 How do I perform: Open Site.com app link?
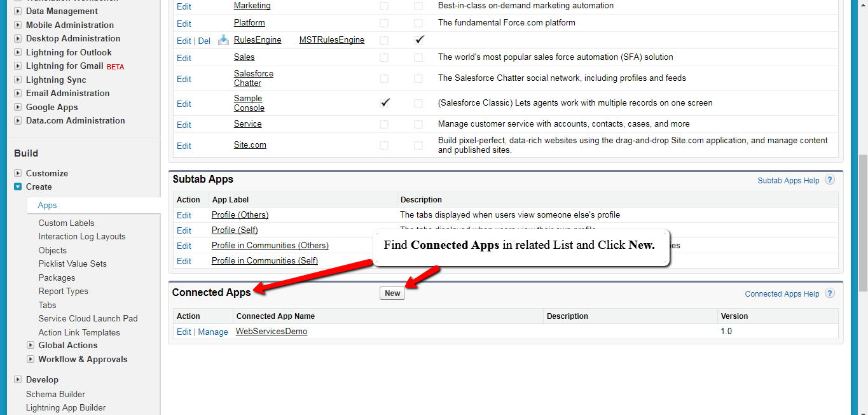[250, 145]
